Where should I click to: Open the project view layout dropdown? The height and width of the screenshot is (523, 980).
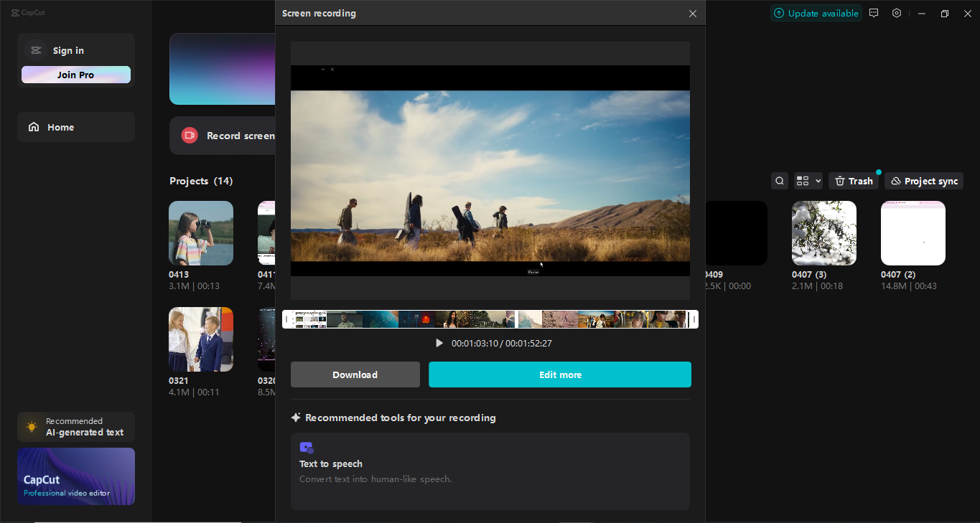click(818, 180)
